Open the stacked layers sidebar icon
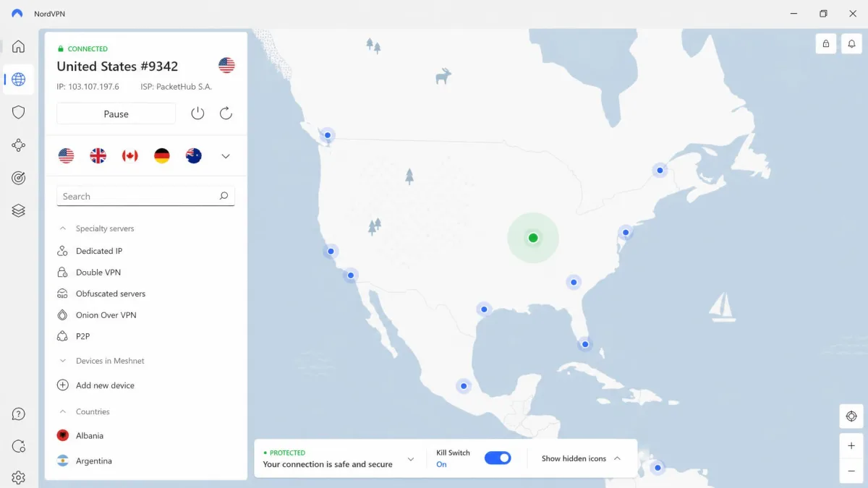Image resolution: width=868 pixels, height=488 pixels. [19, 210]
